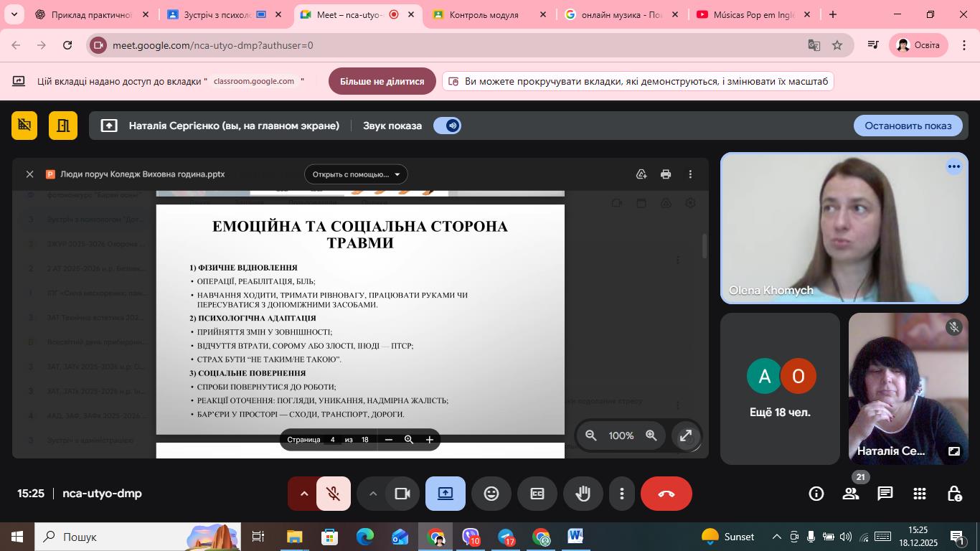This screenshot has height=551, width=980.
Task: Open the emoji reactions panel
Action: [491, 494]
